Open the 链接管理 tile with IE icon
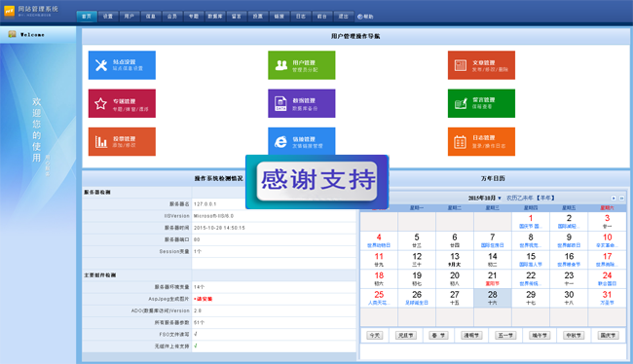Viewport: 633px width, 364px height. (x=302, y=141)
